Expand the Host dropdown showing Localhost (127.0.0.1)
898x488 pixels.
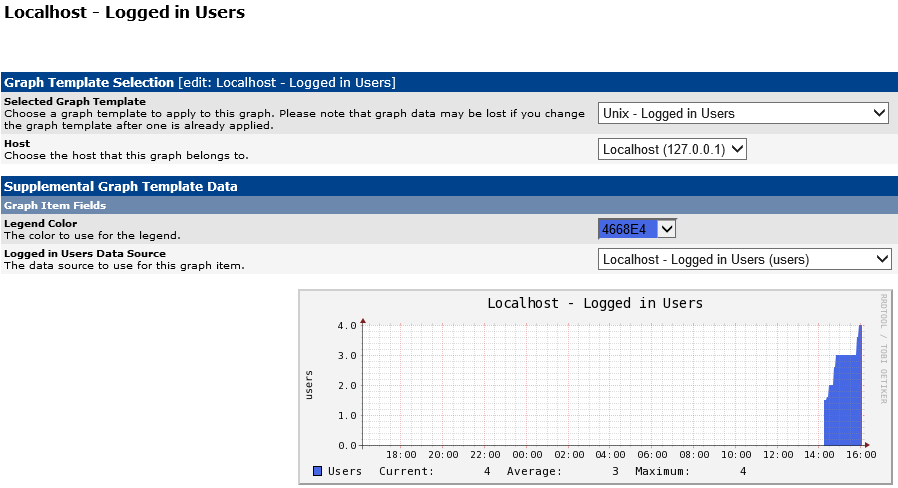672,149
